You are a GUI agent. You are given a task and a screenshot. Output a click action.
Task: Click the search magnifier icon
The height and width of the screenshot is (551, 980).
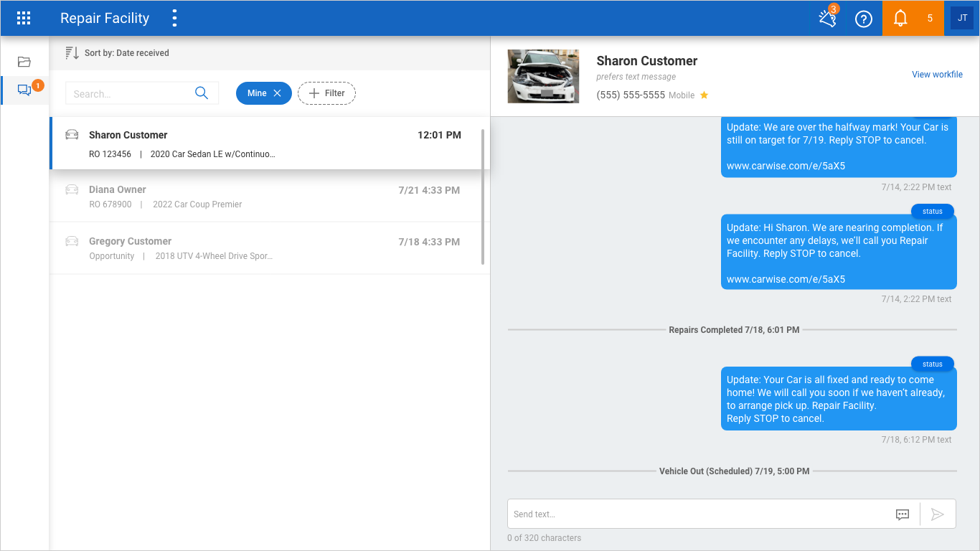coord(202,93)
